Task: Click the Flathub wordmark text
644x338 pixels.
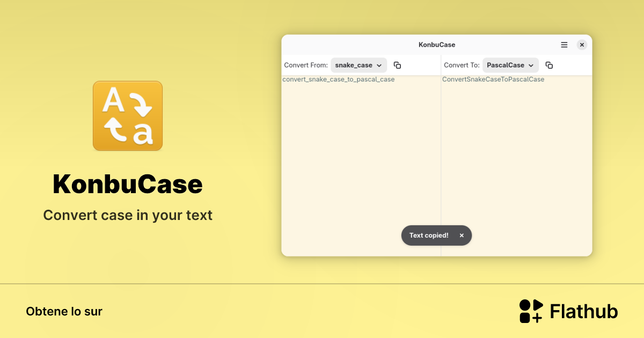Action: [583, 311]
